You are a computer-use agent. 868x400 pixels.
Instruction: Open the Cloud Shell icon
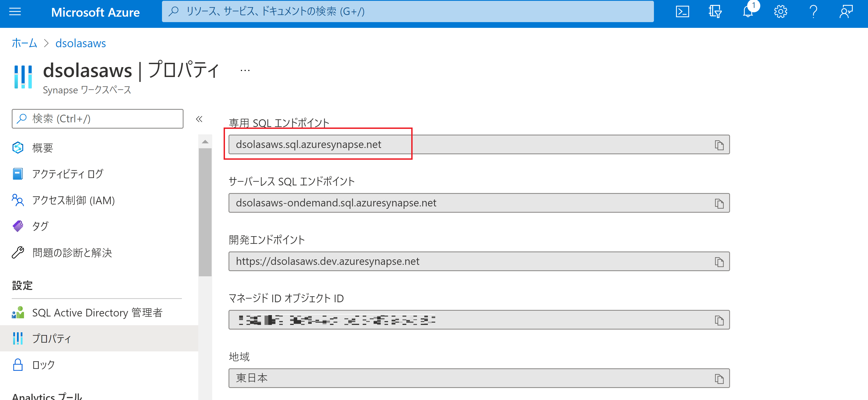pyautogui.click(x=682, y=12)
